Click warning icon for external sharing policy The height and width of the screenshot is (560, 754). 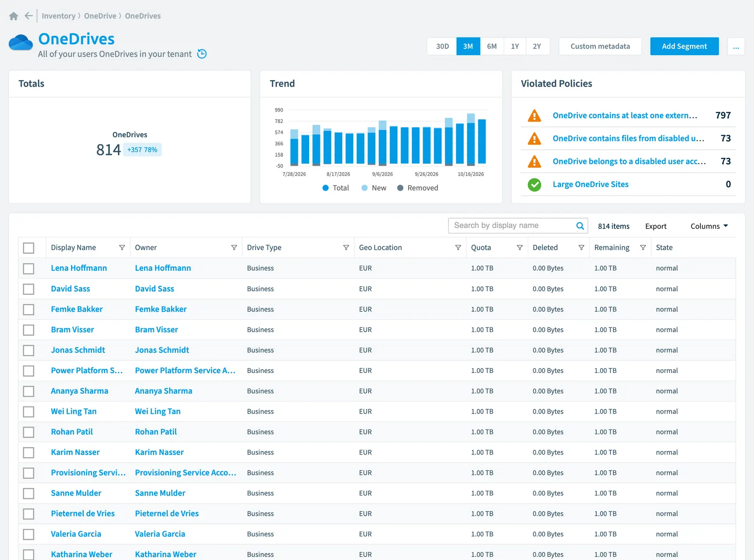pos(534,115)
